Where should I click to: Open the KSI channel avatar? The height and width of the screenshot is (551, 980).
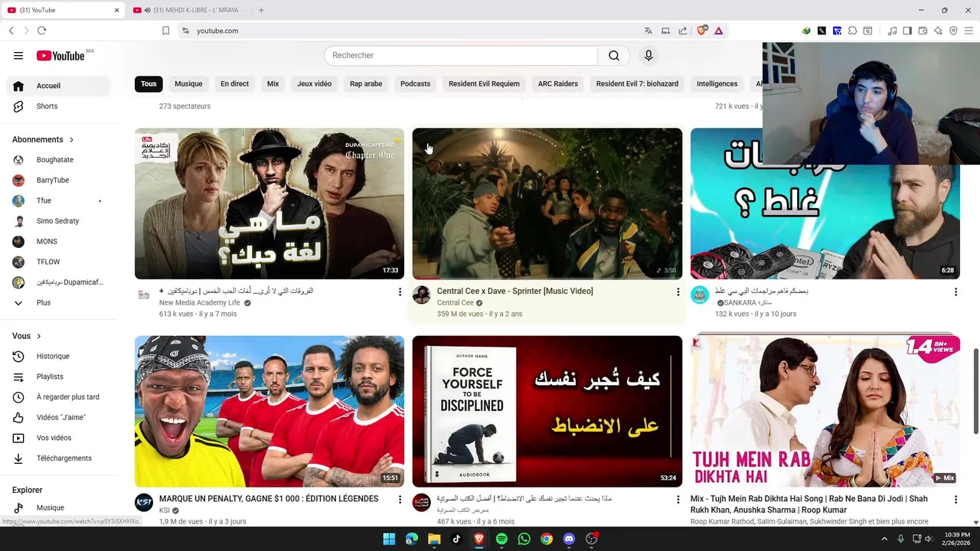coord(144,502)
